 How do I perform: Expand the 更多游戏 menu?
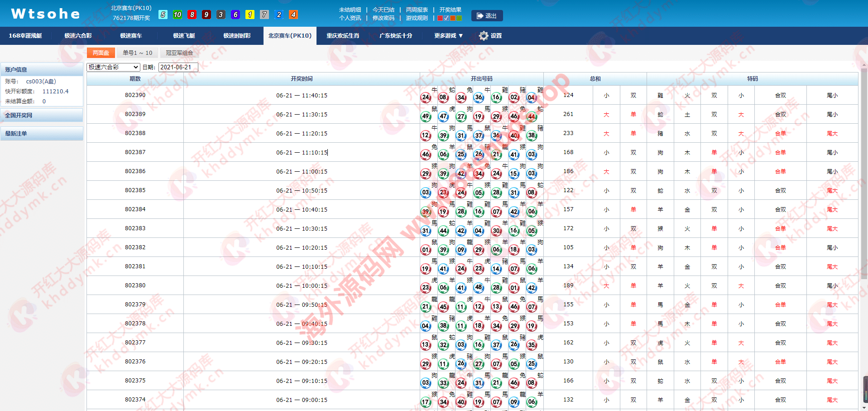pyautogui.click(x=448, y=36)
